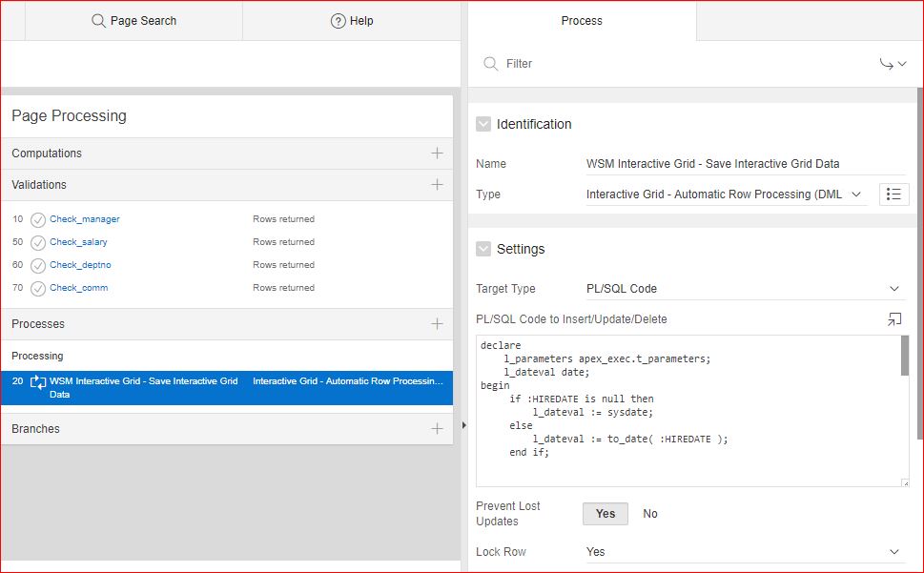Collapse the Settings section

point(483,249)
